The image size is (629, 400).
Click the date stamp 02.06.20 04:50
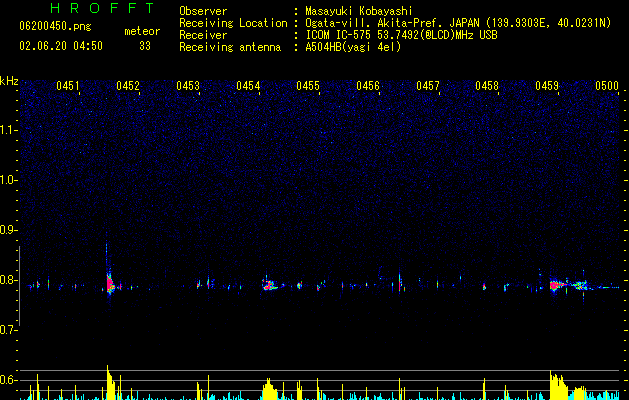click(61, 46)
